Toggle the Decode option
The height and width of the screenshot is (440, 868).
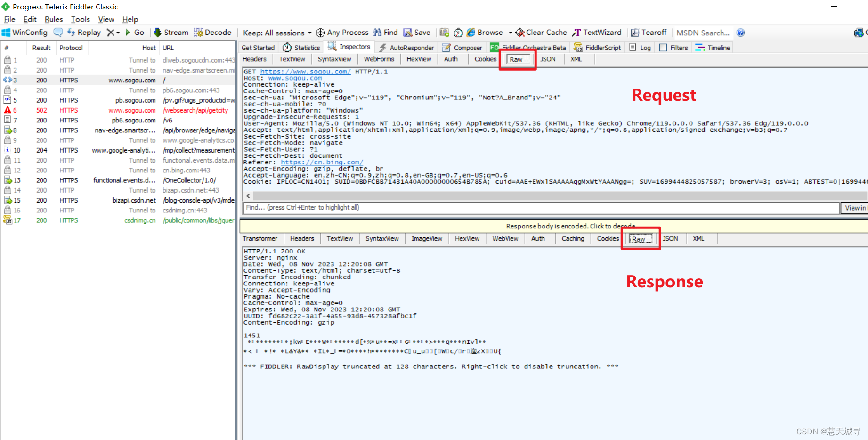pyautogui.click(x=212, y=33)
